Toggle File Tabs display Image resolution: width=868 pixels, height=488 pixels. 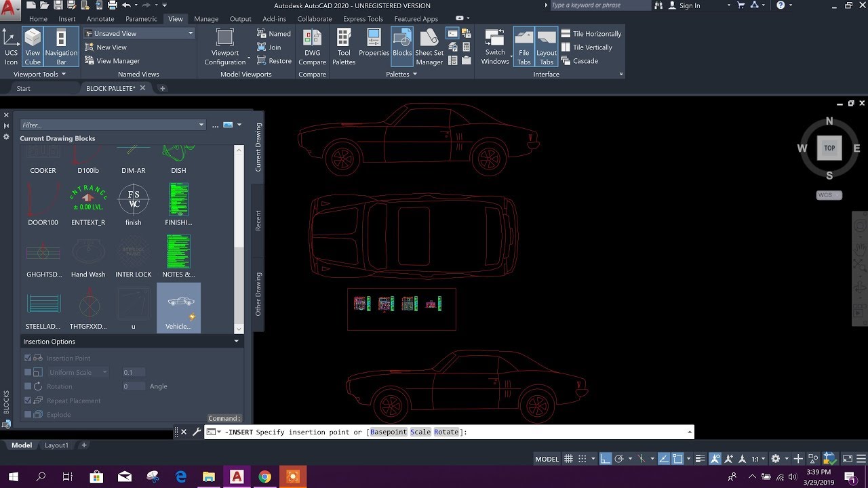pos(524,47)
